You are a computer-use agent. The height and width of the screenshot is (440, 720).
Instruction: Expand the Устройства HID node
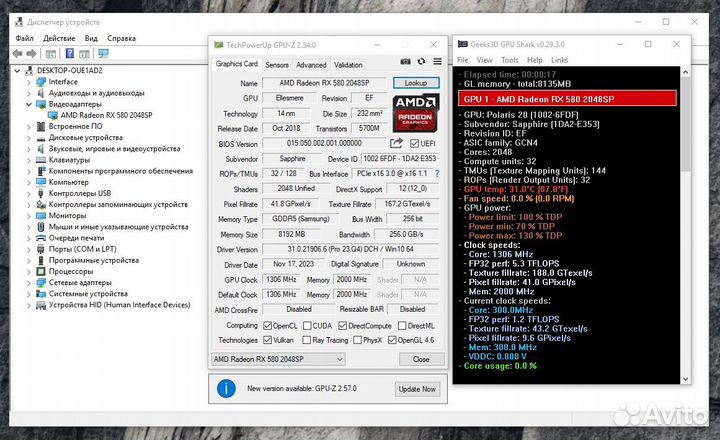pos(29,305)
